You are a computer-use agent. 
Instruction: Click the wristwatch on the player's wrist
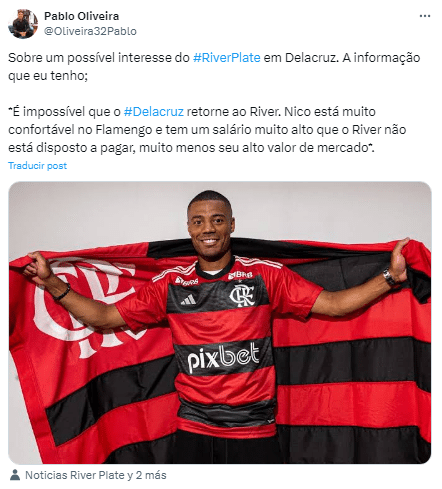(389, 277)
